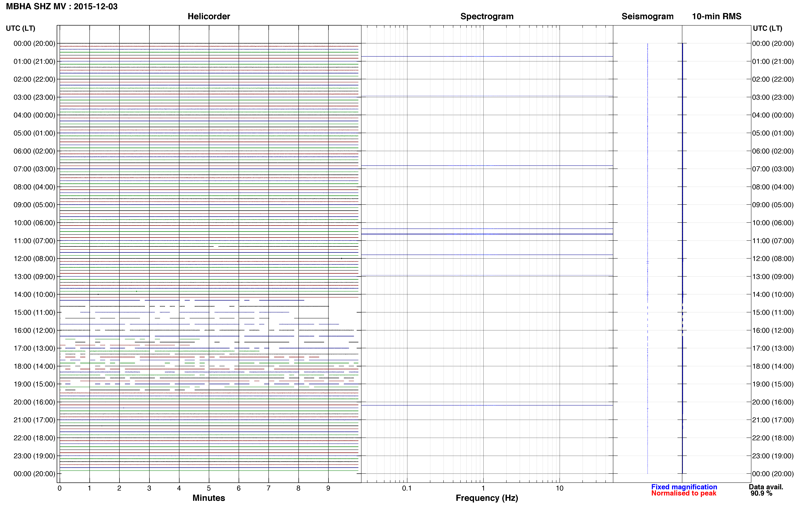Click left time label '05:00 (01:00)'
This screenshot has height=508, width=812.
35,133
